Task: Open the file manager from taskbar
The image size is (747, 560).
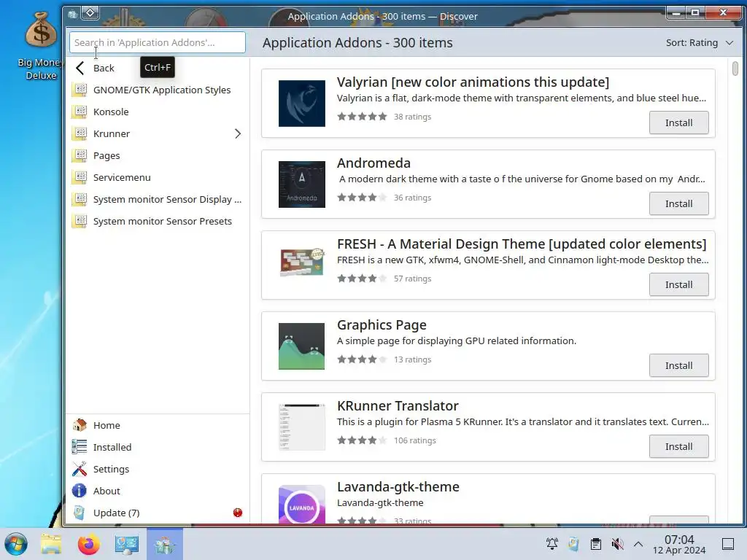Action: [x=51, y=544]
